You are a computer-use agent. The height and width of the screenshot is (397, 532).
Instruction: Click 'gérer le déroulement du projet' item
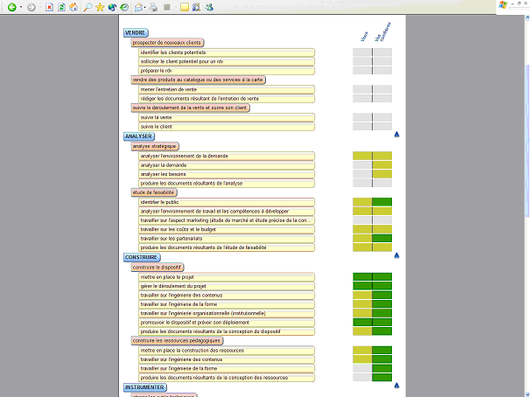click(172, 286)
